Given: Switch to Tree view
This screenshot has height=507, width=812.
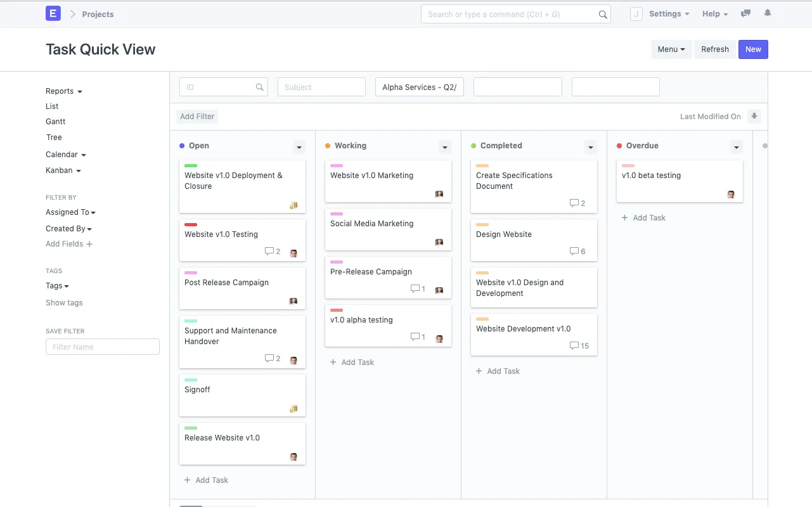Looking at the screenshot, I should point(54,138).
